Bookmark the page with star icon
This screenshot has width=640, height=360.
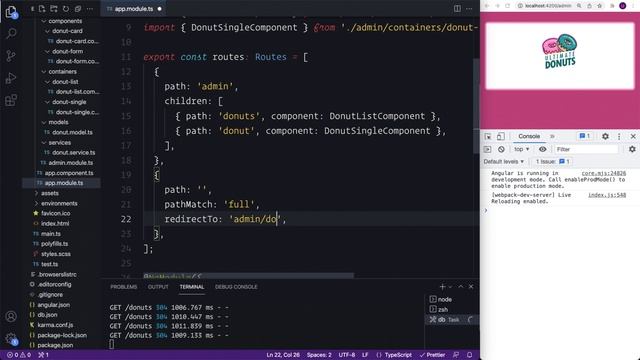click(600, 6)
